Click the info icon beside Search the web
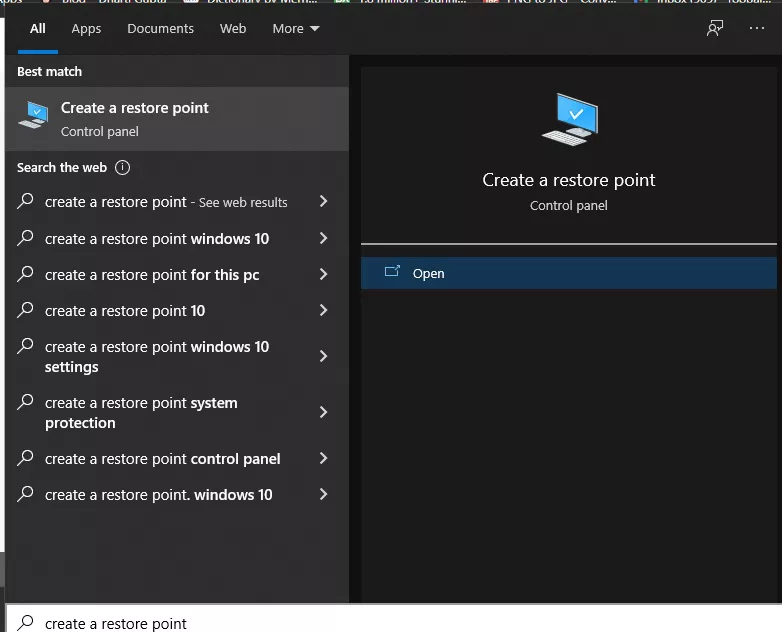The image size is (782, 632). [x=123, y=168]
